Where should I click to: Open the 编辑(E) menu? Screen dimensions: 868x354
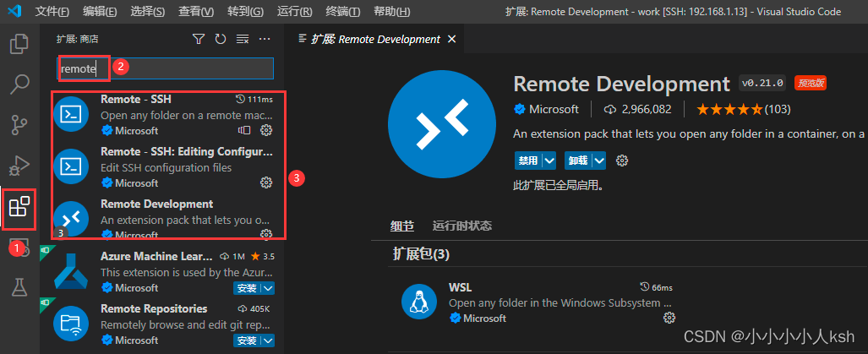point(100,11)
